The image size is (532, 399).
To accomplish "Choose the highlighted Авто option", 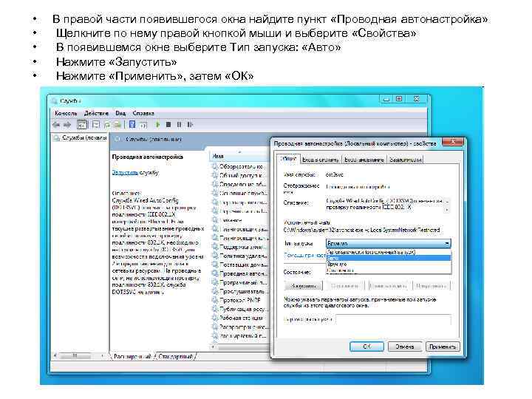I will pos(389,258).
